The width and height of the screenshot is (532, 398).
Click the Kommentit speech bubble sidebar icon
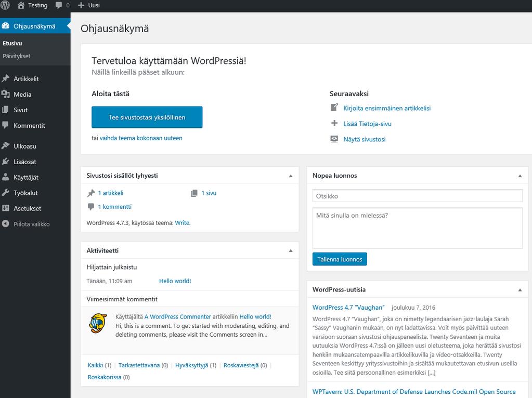click(5, 125)
